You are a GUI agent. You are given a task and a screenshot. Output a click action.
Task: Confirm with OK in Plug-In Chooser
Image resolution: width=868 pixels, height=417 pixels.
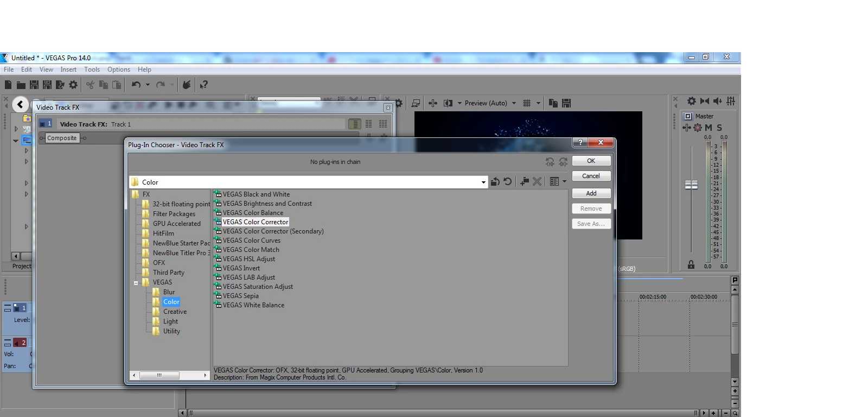click(591, 161)
